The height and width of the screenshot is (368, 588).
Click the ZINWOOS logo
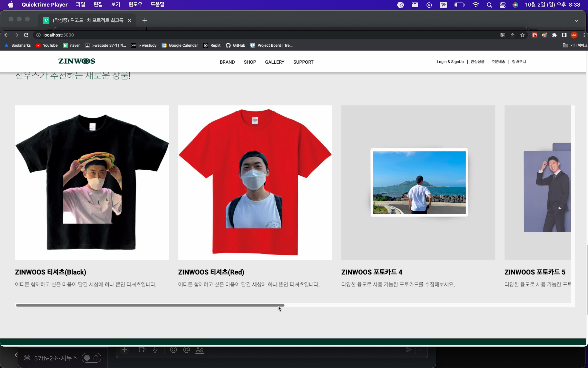77,61
